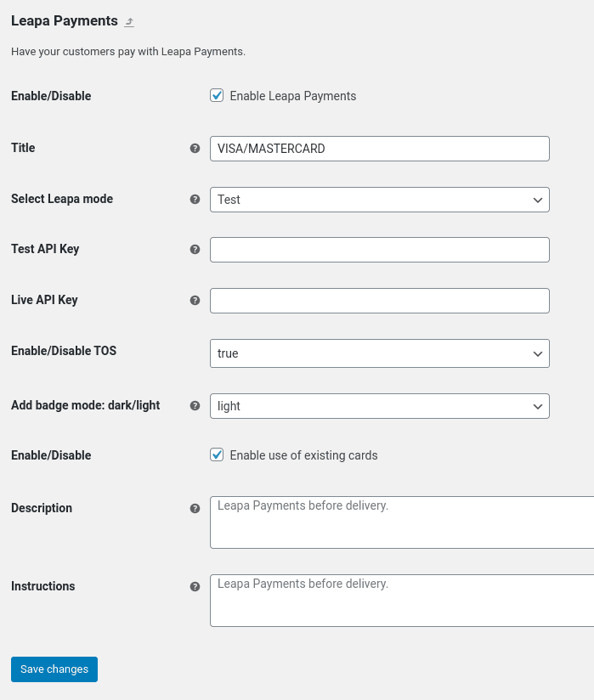Click the 'Select Leapa mode' label
594x700 pixels.
tap(62, 199)
